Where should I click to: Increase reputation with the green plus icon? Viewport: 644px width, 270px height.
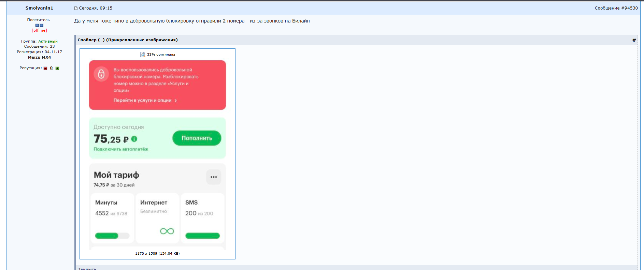point(57,68)
